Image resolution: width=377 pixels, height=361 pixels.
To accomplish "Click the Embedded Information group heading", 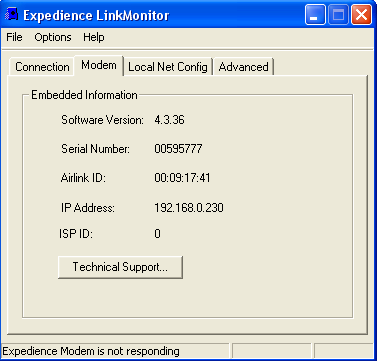I will pos(84,95).
